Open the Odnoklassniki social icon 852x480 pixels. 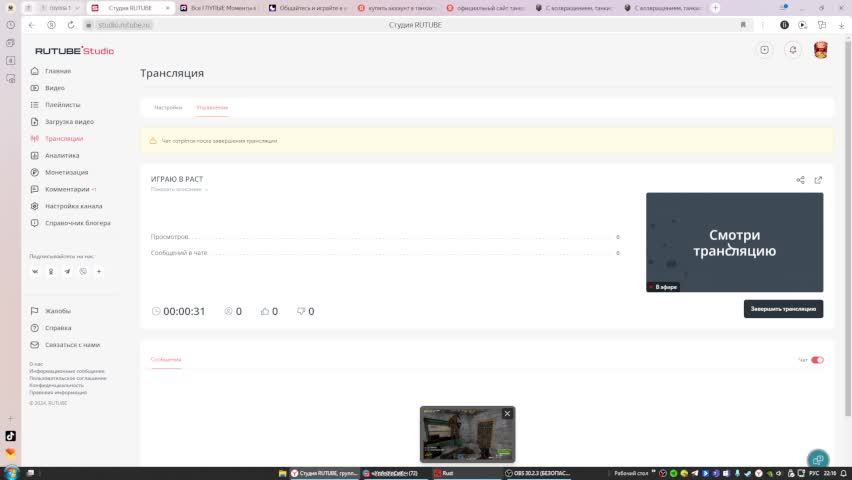(x=51, y=271)
